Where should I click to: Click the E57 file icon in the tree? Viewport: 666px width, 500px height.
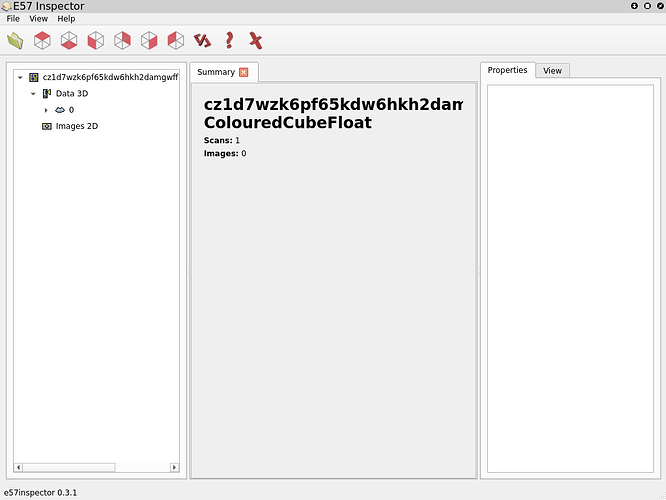pyautogui.click(x=34, y=77)
